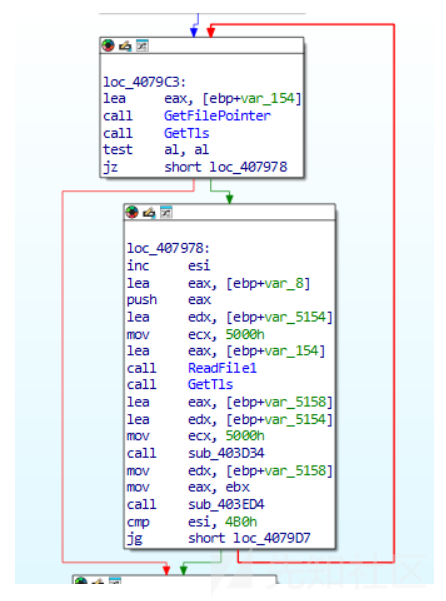The image size is (446, 601).
Task: Click the first GetTls call in loc_4079C3 block
Action: pyautogui.click(x=187, y=133)
